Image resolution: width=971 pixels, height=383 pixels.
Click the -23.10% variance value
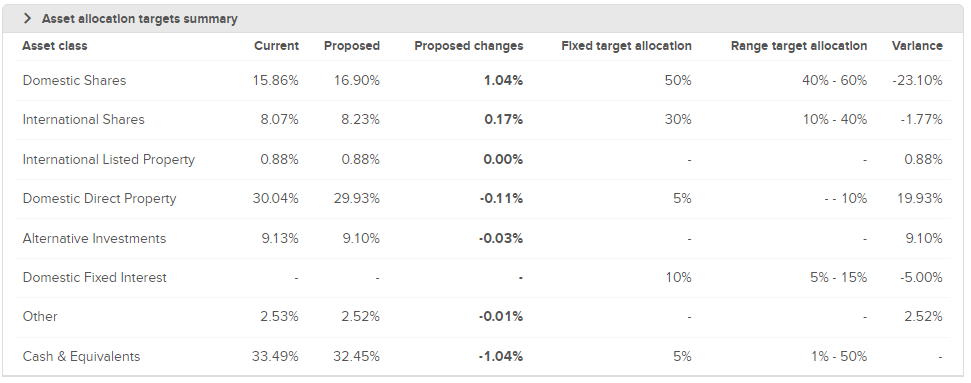pos(917,81)
